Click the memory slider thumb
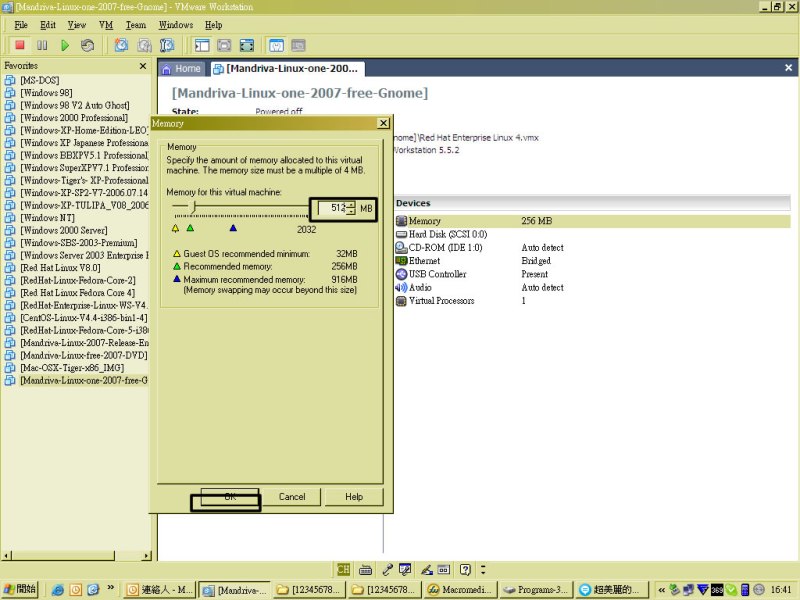This screenshot has height=600, width=800. [x=194, y=207]
